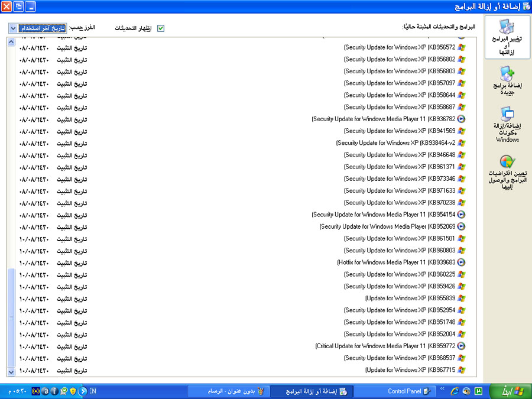Select Security Update for Windows XP KB951748
Screen dimensions: 532x399
pyautogui.click(x=400, y=322)
